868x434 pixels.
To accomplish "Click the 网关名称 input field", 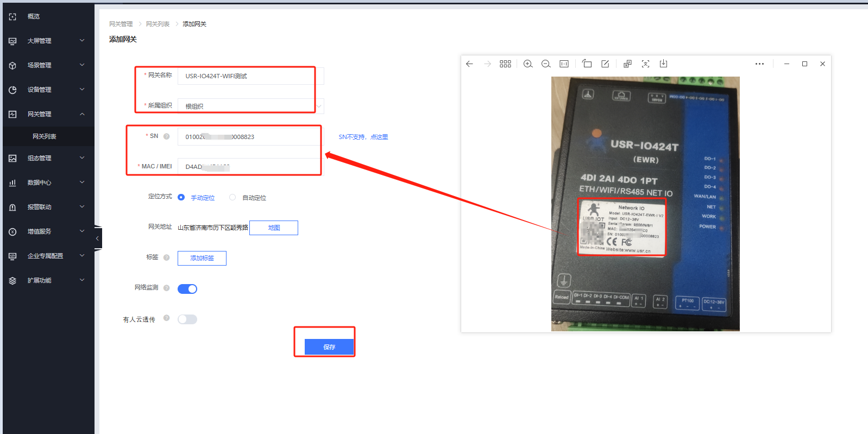I will pyautogui.click(x=251, y=76).
